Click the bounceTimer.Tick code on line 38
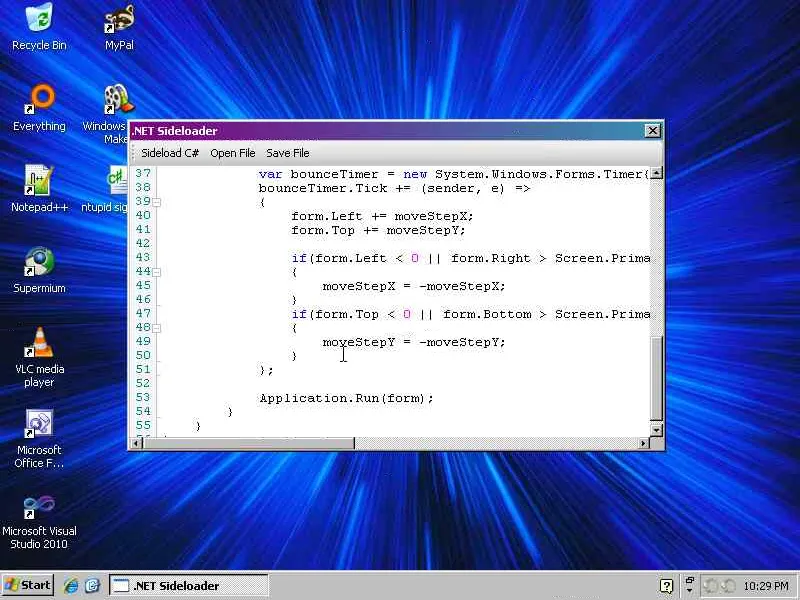The height and width of the screenshot is (600, 800). (394, 189)
